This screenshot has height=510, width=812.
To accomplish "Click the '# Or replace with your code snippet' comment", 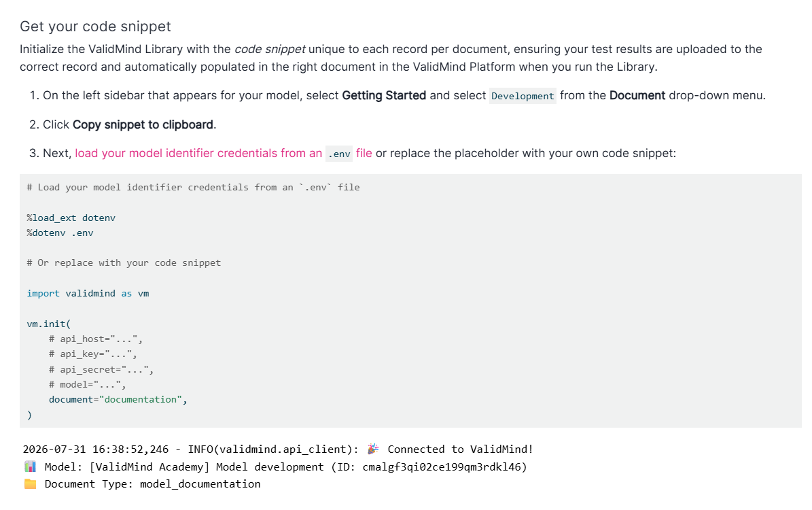I will 124,262.
